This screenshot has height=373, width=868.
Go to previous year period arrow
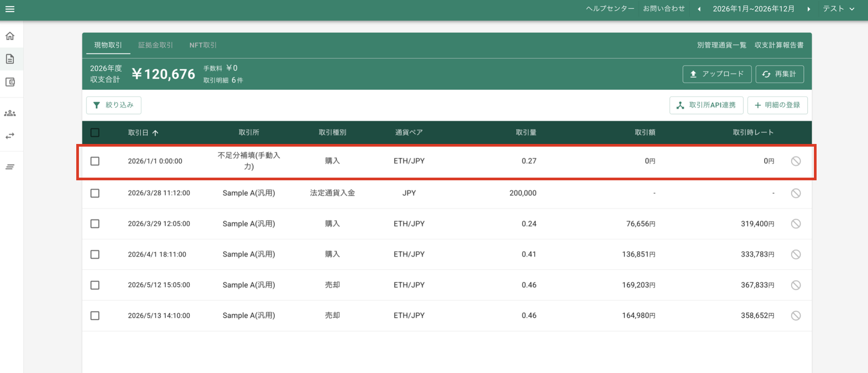click(699, 9)
